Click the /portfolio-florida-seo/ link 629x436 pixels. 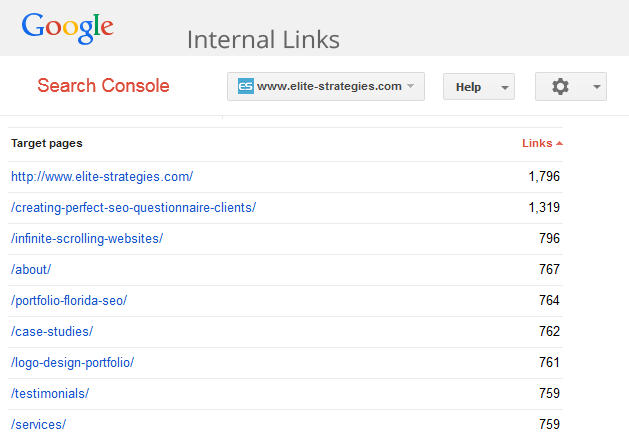tap(69, 301)
